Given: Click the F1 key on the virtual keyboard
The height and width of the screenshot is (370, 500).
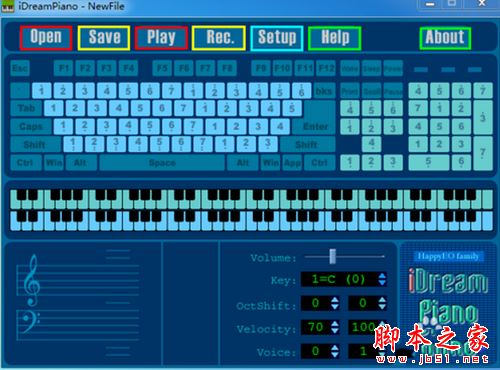Looking at the screenshot, I should pos(63,69).
